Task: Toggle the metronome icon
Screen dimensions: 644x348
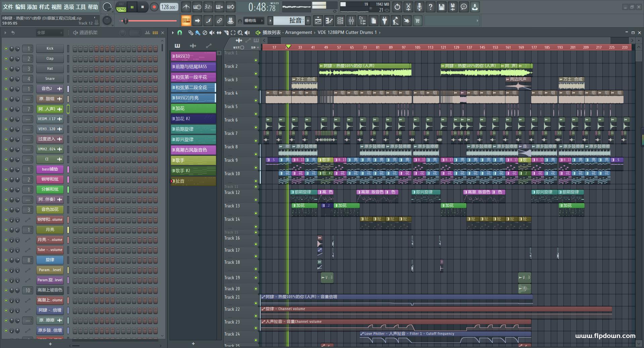Action: [x=186, y=7]
